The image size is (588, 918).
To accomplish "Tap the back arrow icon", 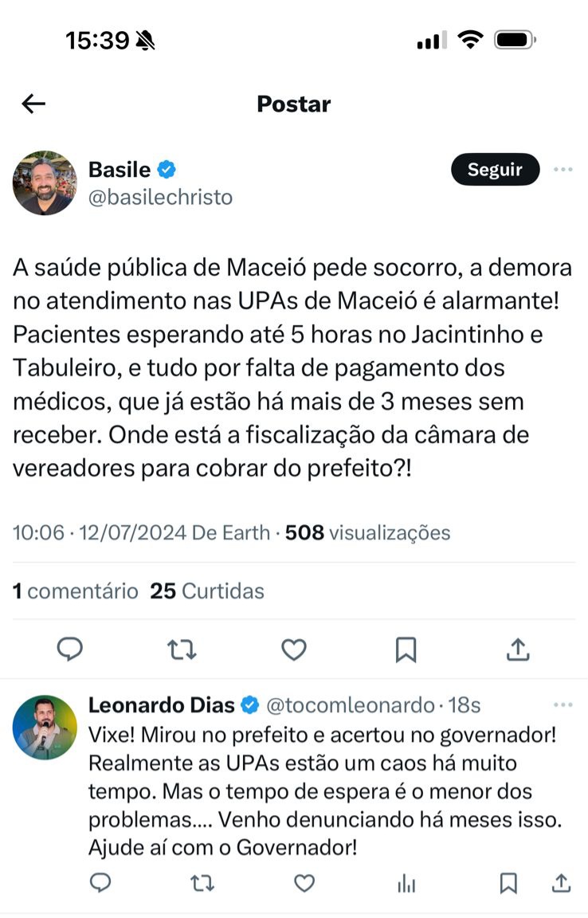I will pyautogui.click(x=33, y=104).
